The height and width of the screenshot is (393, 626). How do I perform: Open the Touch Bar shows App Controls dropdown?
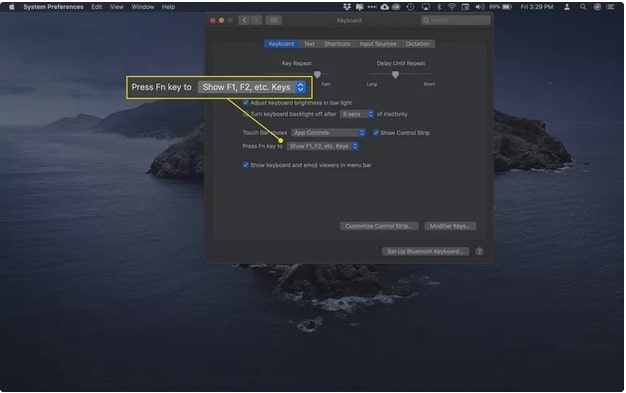tap(328, 133)
